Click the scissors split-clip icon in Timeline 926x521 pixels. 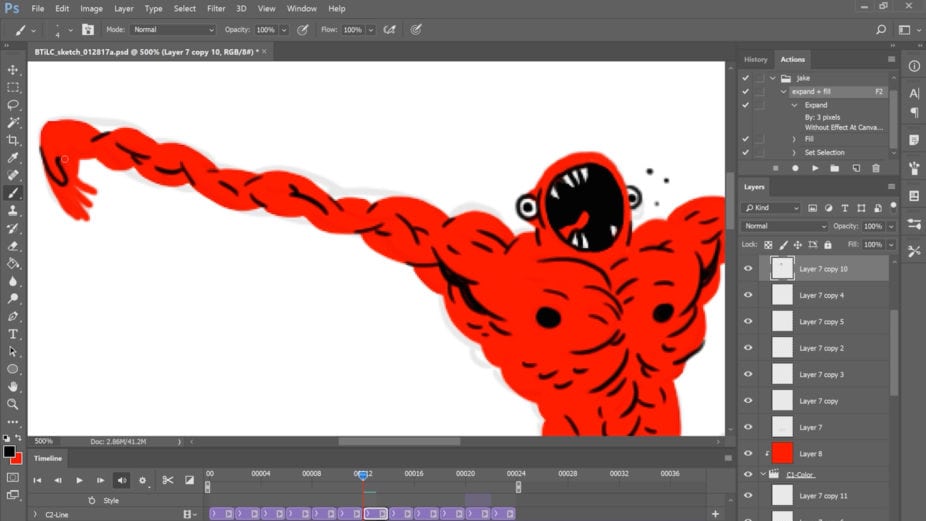pyautogui.click(x=168, y=480)
